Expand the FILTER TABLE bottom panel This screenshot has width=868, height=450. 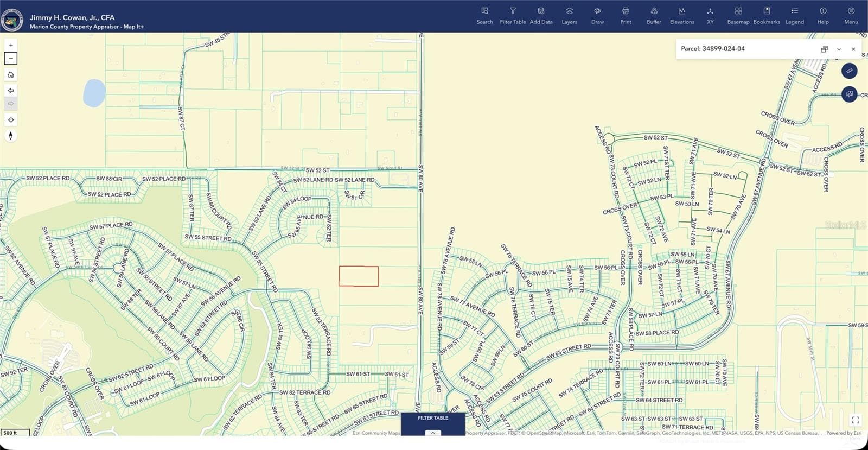[433, 433]
